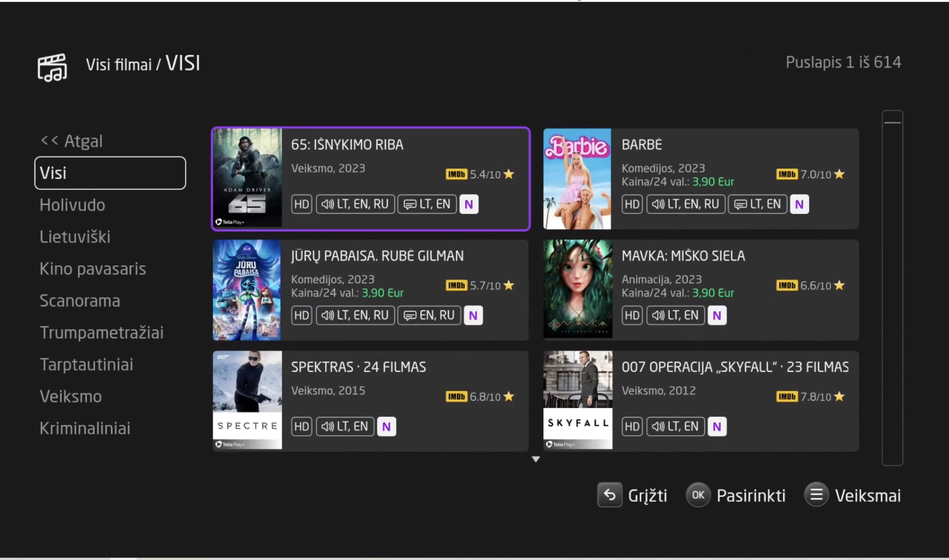Open Mavka: Miško siela movie title
The height and width of the screenshot is (560, 949).
(x=683, y=256)
